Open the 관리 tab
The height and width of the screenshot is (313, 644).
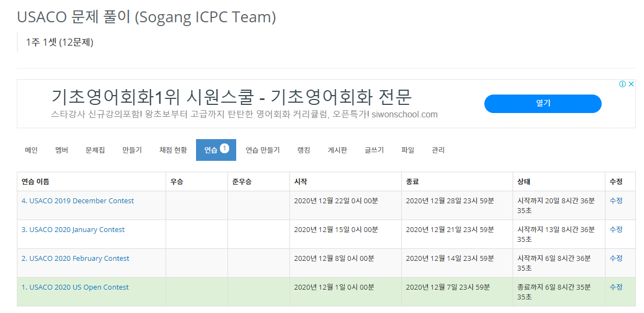[x=438, y=150]
